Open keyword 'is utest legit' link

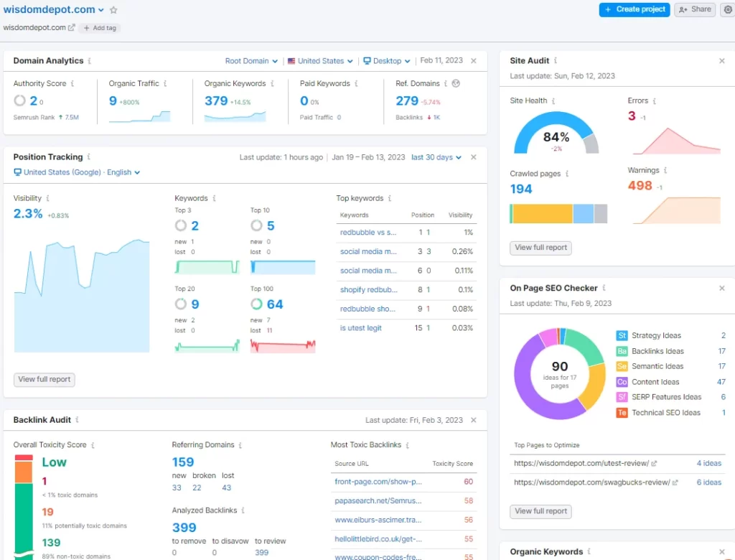(x=361, y=328)
